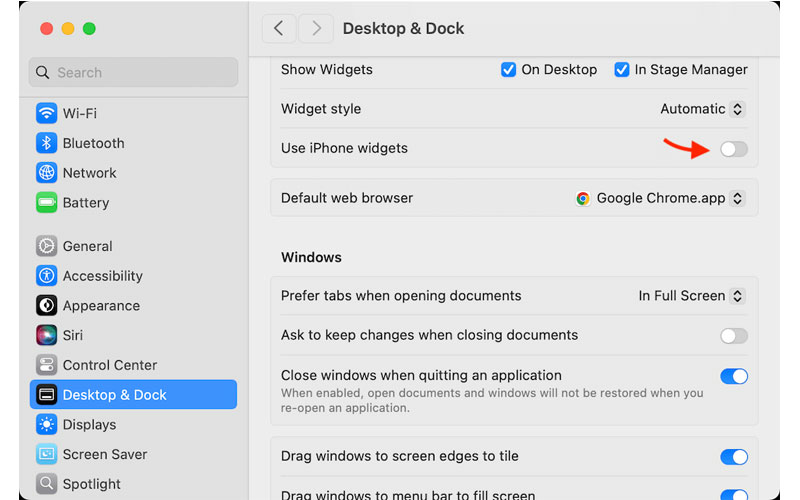The height and width of the screenshot is (500, 800).
Task: Click the Spotlight magnifier icon
Action: click(x=46, y=483)
